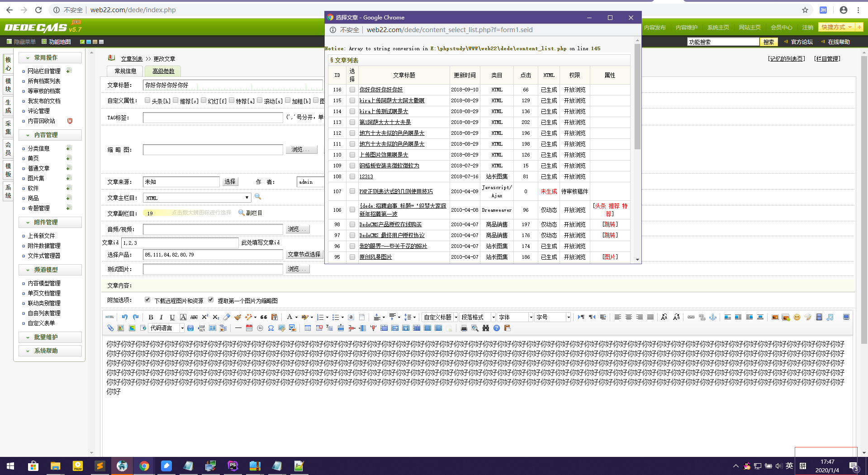The image size is (868, 475).
Task: Expand the 系统帮助 sidebar section
Action: (x=50, y=351)
